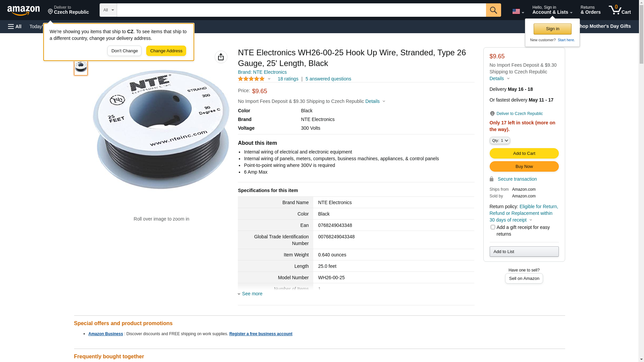Select the black wire spool thumbnail
Image resolution: width=644 pixels, height=362 pixels.
coord(81,67)
